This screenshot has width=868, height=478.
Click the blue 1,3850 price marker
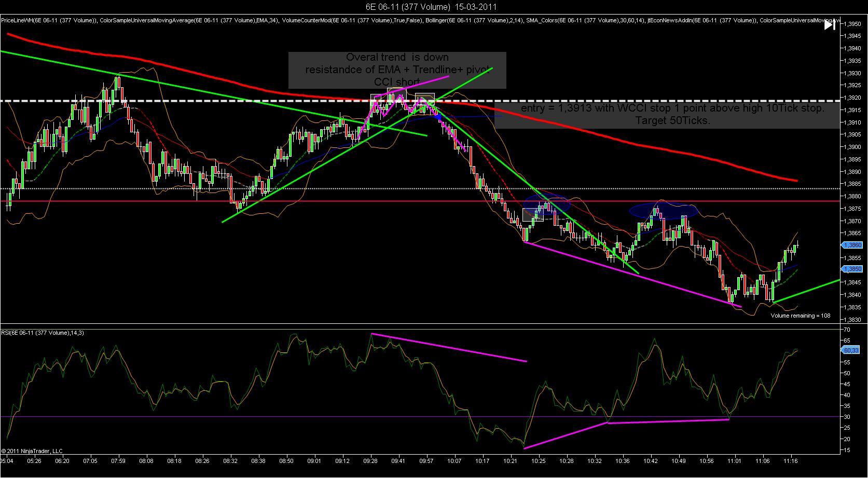851,269
